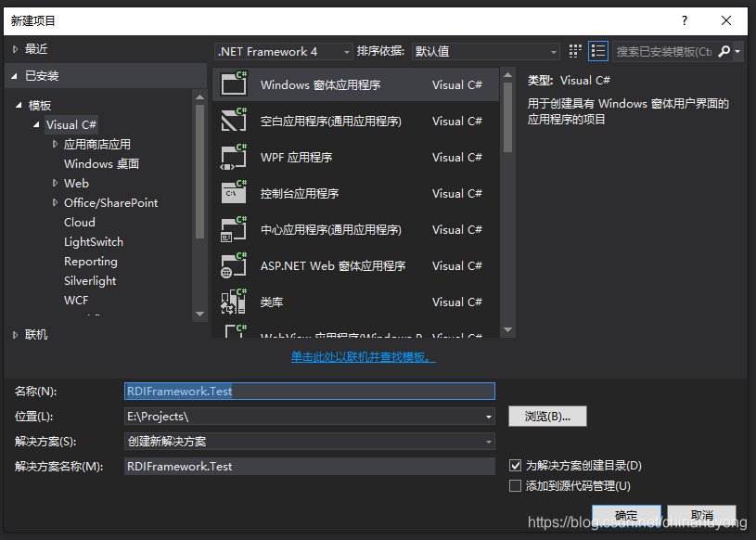Expand the Online section
This screenshot has height=540, width=756.
[x=15, y=335]
